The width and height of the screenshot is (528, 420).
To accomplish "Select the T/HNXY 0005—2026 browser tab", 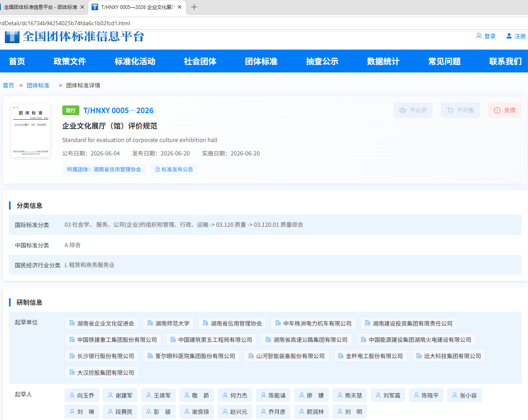I will tap(138, 7).
